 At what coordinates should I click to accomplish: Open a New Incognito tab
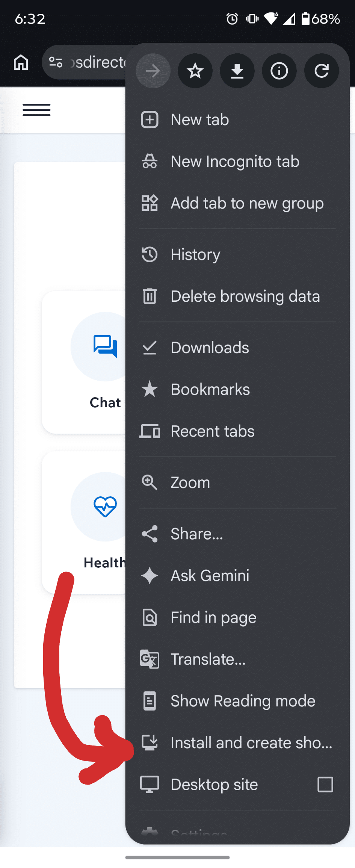point(237,162)
